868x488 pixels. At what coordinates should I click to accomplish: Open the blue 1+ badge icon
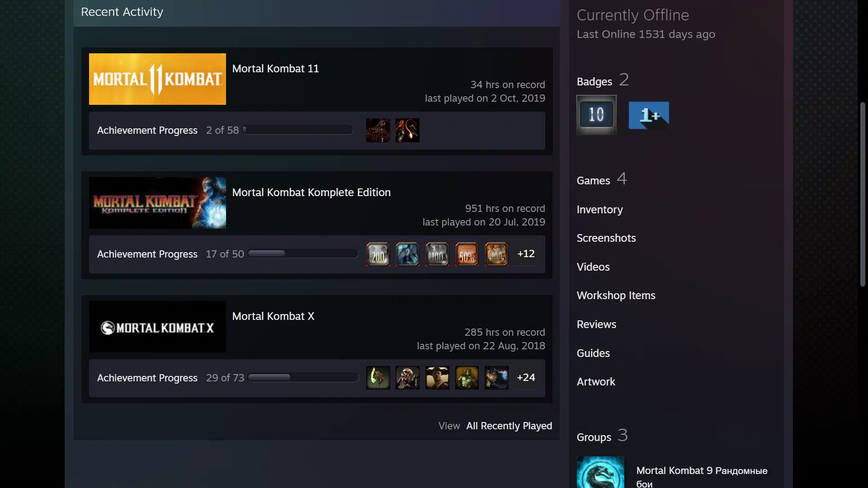point(649,115)
